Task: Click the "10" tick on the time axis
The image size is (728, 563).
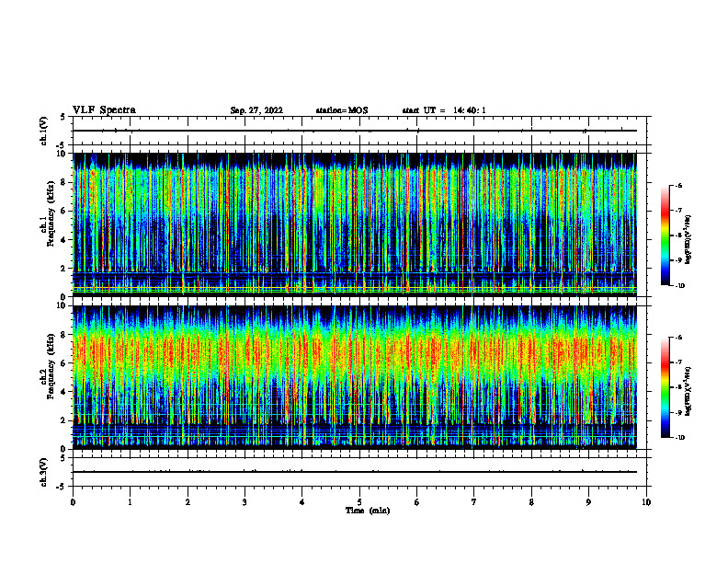Action: point(646,502)
